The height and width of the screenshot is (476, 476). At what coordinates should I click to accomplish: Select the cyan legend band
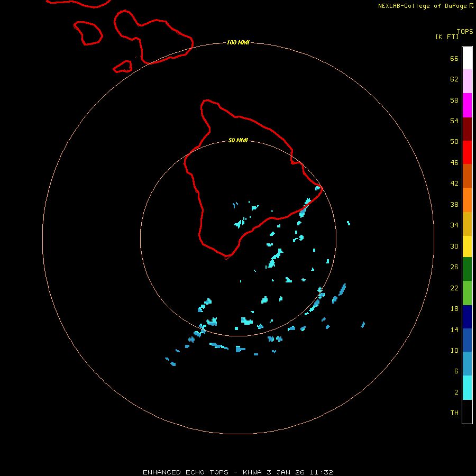click(x=467, y=388)
